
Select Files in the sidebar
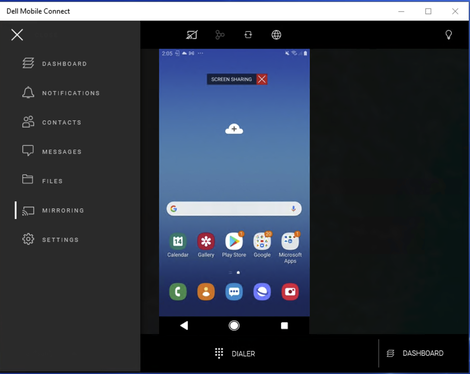42,181
